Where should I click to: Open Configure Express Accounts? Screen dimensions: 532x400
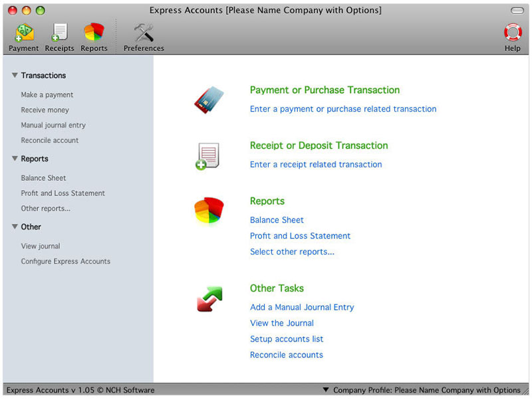pyautogui.click(x=66, y=261)
